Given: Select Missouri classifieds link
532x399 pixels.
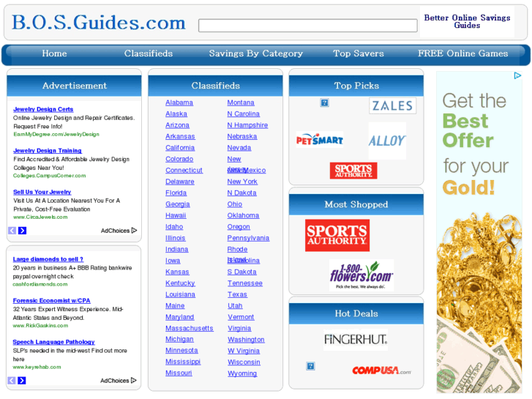Looking at the screenshot, I should pos(179,373).
